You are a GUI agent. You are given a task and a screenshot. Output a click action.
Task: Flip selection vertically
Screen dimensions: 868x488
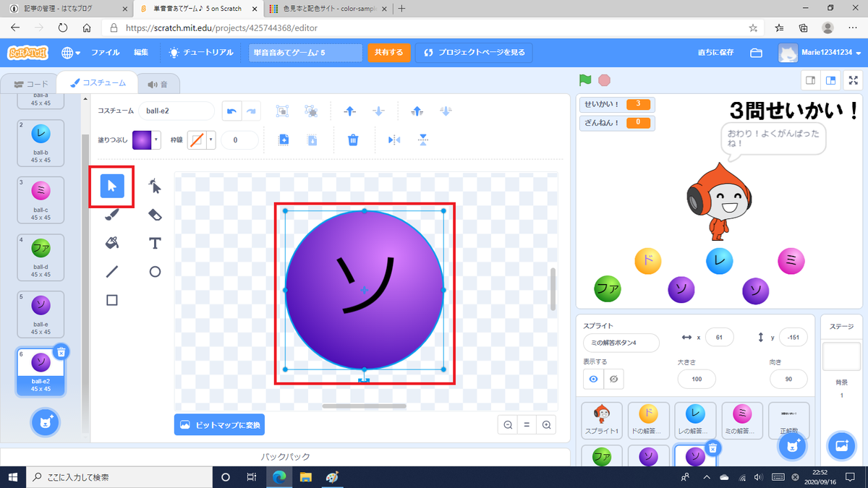tap(422, 140)
